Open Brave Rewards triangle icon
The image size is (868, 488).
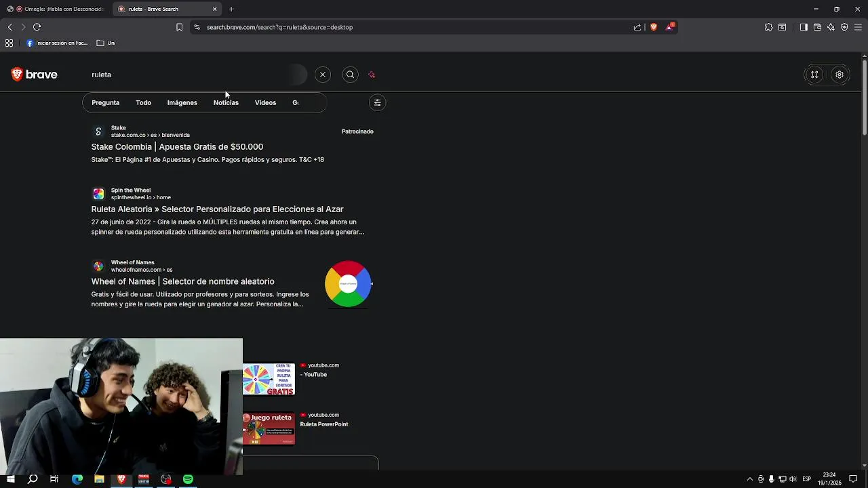coord(670,27)
